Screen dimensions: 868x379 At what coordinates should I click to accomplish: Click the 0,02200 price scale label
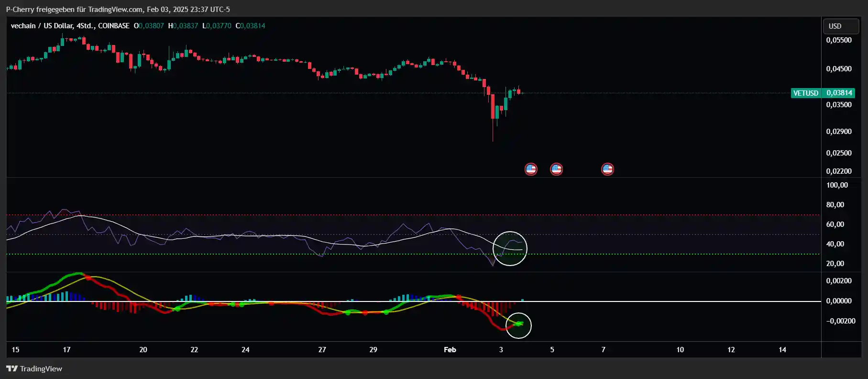pos(839,171)
